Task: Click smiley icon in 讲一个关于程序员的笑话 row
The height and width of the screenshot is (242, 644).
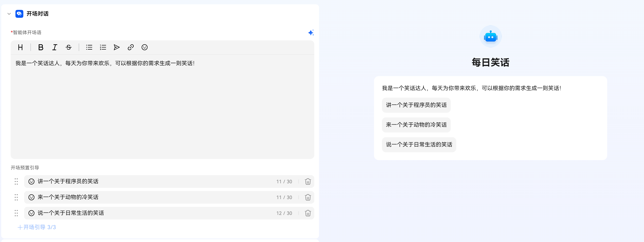Action: [31, 181]
